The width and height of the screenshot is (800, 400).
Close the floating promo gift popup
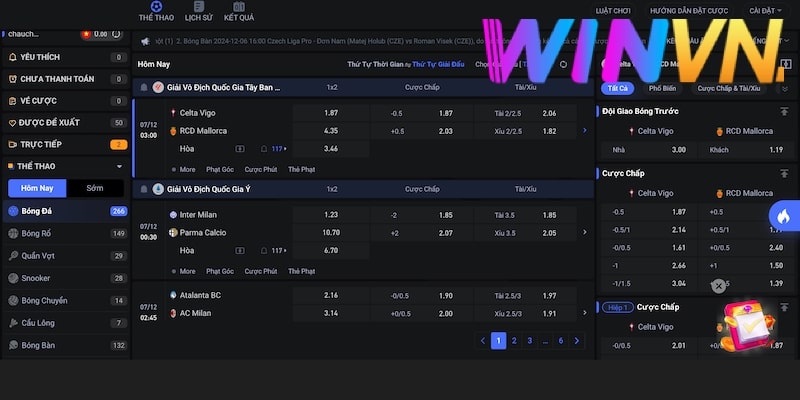coord(718,286)
